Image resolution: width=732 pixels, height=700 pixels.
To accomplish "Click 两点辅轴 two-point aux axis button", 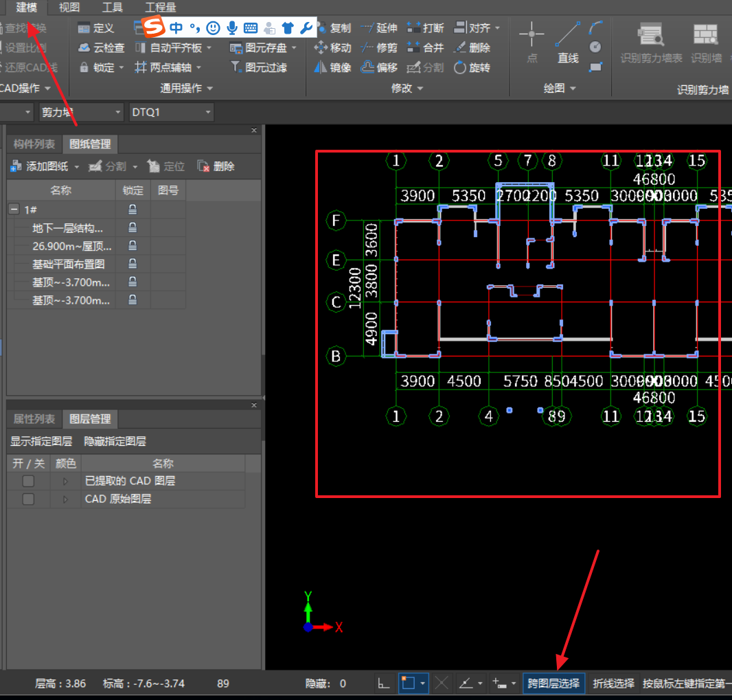I will tap(163, 67).
